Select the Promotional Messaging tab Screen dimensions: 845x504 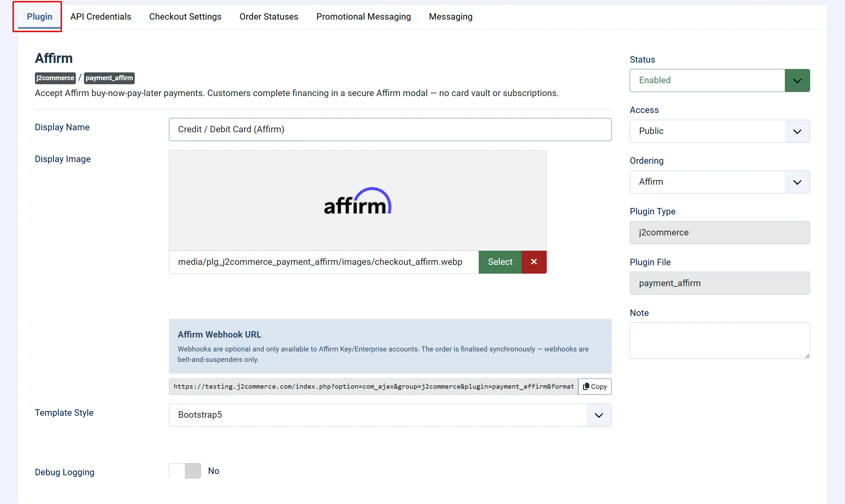363,16
